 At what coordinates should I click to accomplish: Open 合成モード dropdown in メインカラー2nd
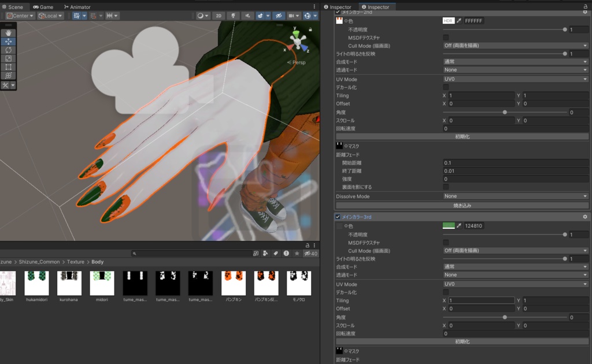click(x=516, y=62)
